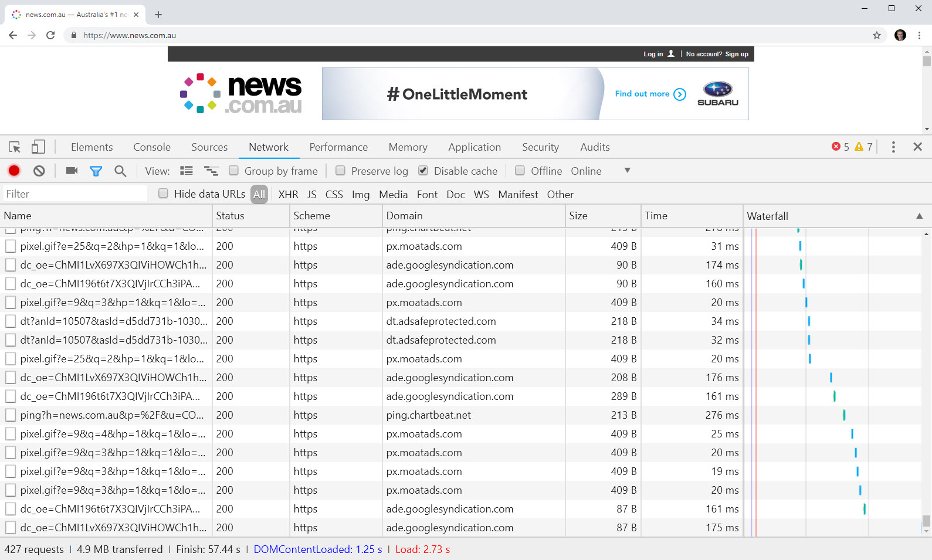The height and width of the screenshot is (560, 932).
Task: View site security lock info
Action: [73, 35]
